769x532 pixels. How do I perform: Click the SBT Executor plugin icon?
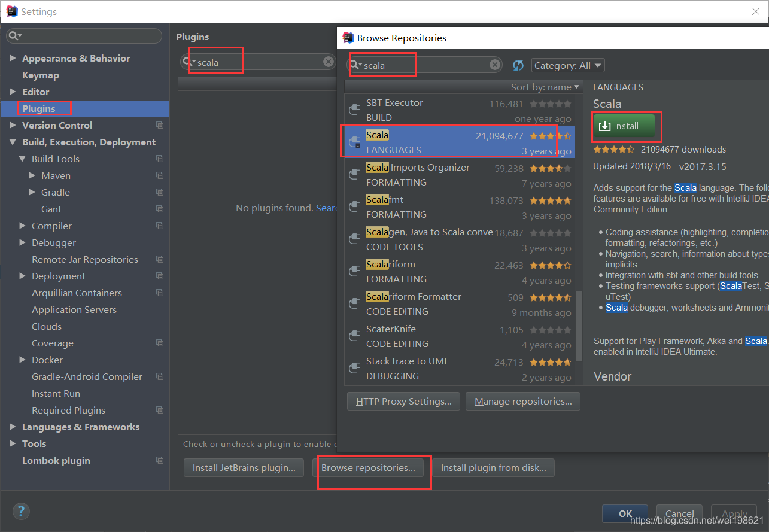tap(354, 110)
